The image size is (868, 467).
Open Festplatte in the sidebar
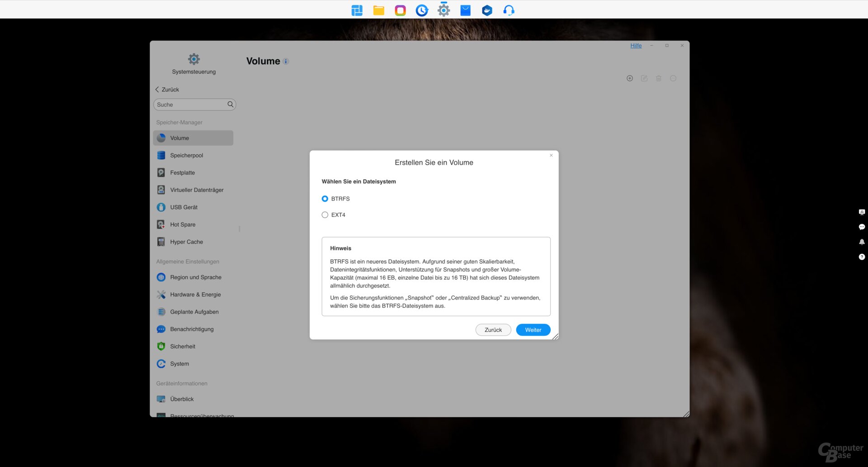click(182, 173)
